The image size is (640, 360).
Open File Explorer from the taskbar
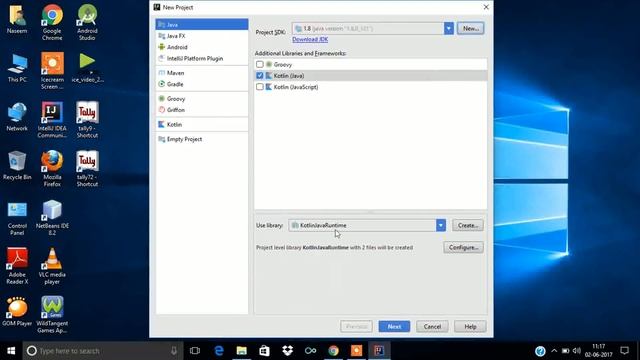242,351
